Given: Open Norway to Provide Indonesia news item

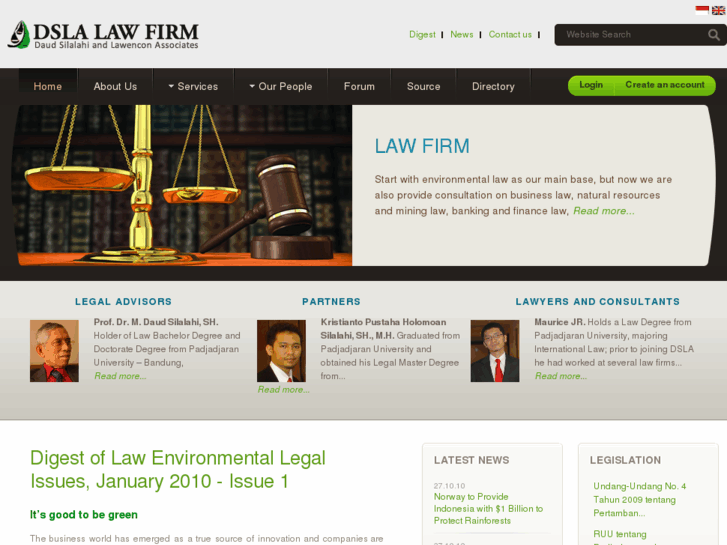Looking at the screenshot, I should click(488, 509).
